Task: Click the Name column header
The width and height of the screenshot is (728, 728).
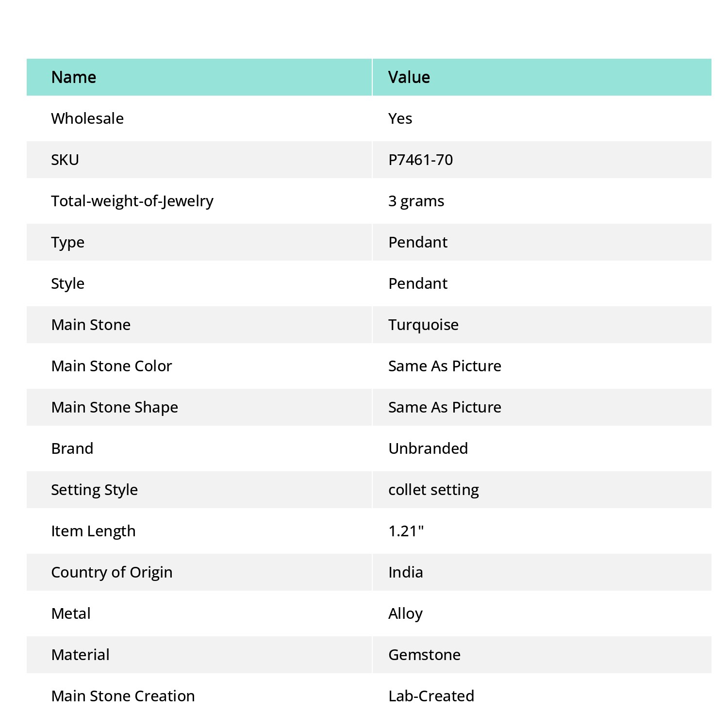Action: pos(74,77)
